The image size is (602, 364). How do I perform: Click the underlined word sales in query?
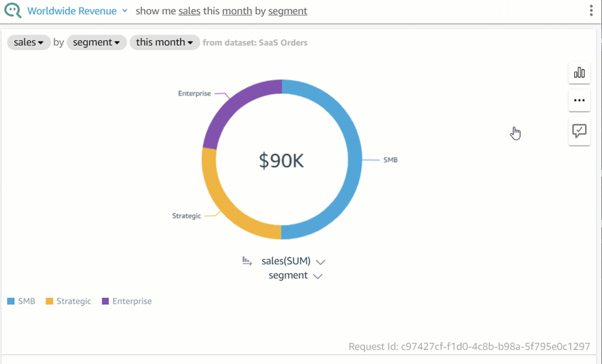coord(189,11)
